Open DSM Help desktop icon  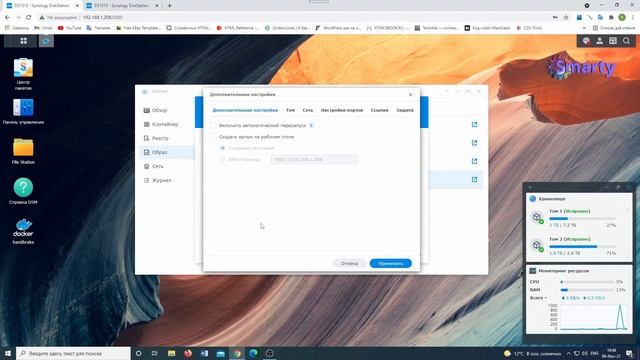(x=23, y=191)
